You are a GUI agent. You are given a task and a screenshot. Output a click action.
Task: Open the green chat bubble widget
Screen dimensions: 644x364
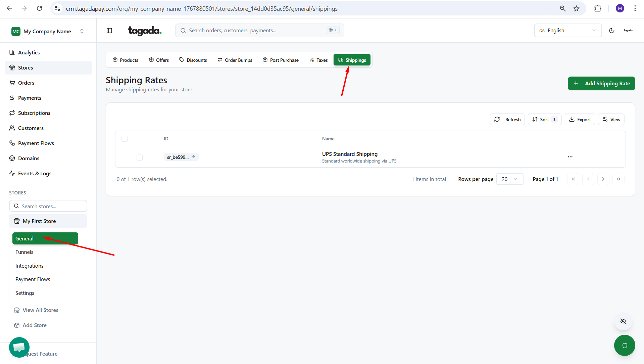click(x=19, y=347)
